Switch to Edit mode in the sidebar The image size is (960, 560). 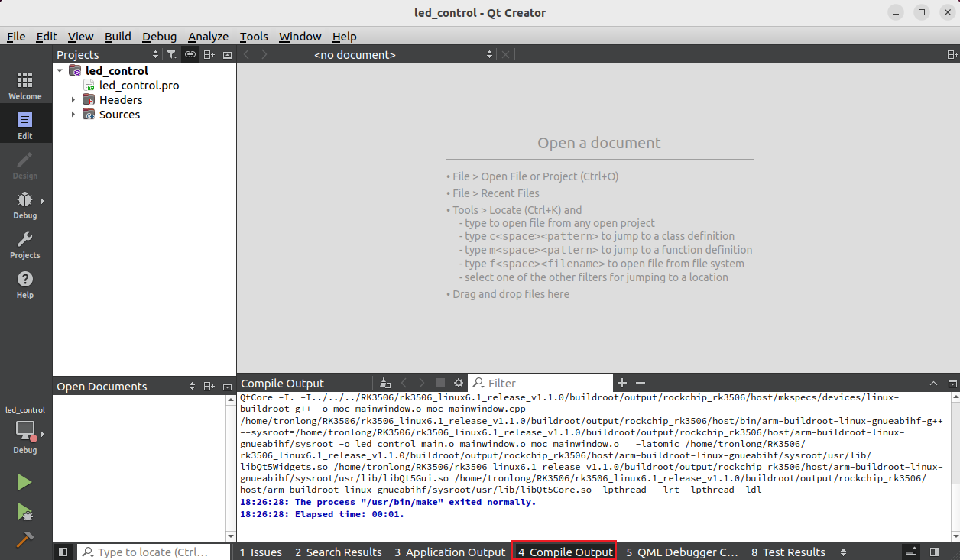point(25,125)
